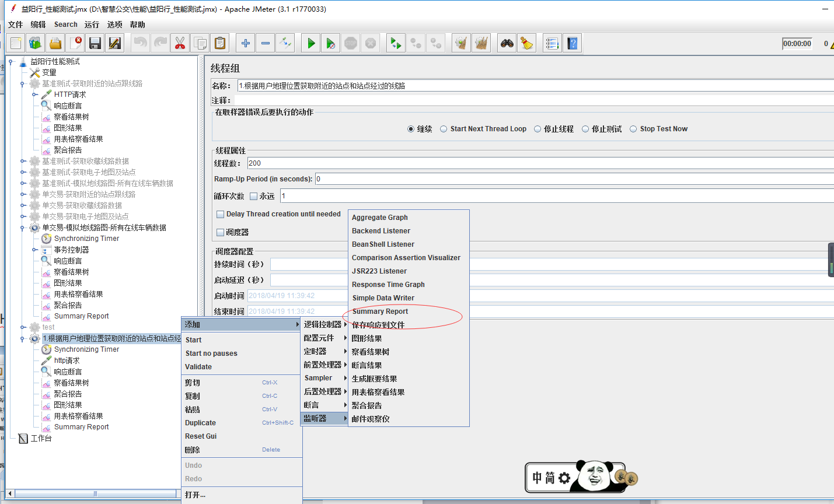Click the Save floppy disk icon
This screenshot has width=834, height=504.
(x=95, y=43)
